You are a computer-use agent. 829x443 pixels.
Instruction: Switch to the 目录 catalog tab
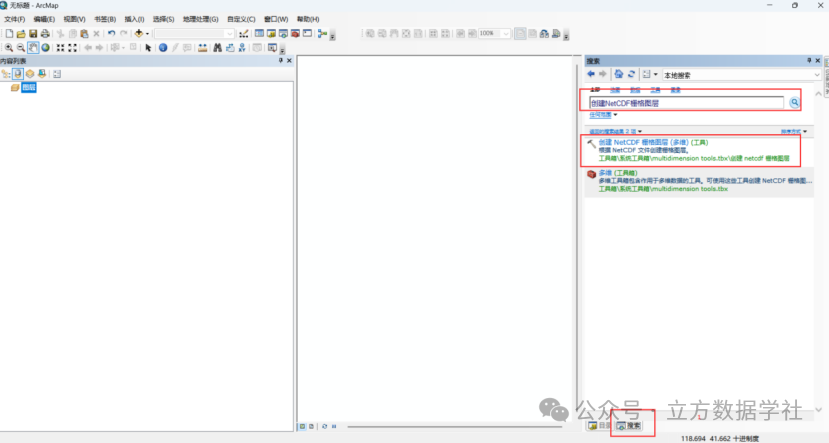coord(599,426)
